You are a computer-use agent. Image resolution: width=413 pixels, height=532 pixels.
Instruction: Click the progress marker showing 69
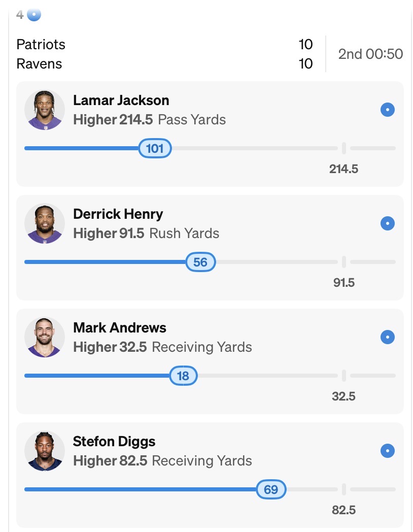point(271,489)
